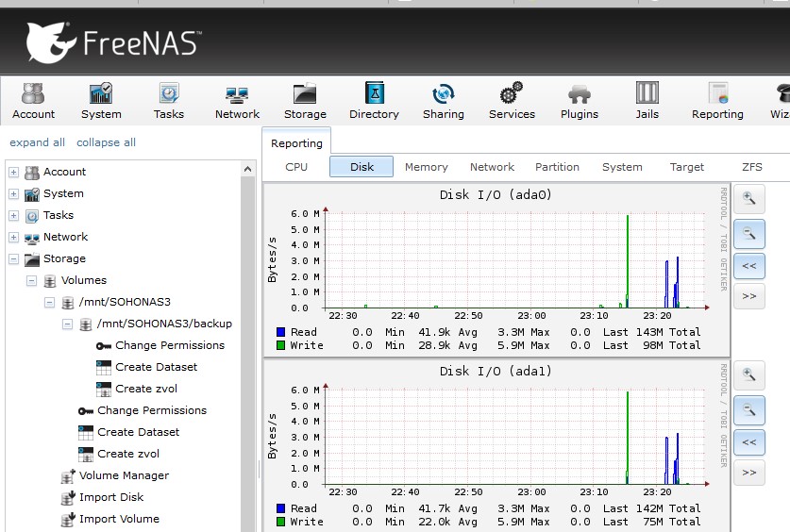Screen dimensions: 790x532
Task: Click Create Dataset icon under backup
Action: point(104,368)
